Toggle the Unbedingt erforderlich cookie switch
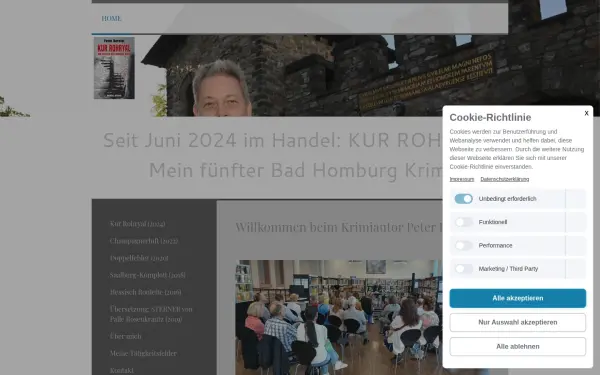Screen dimensions: 600x375 click(x=463, y=199)
